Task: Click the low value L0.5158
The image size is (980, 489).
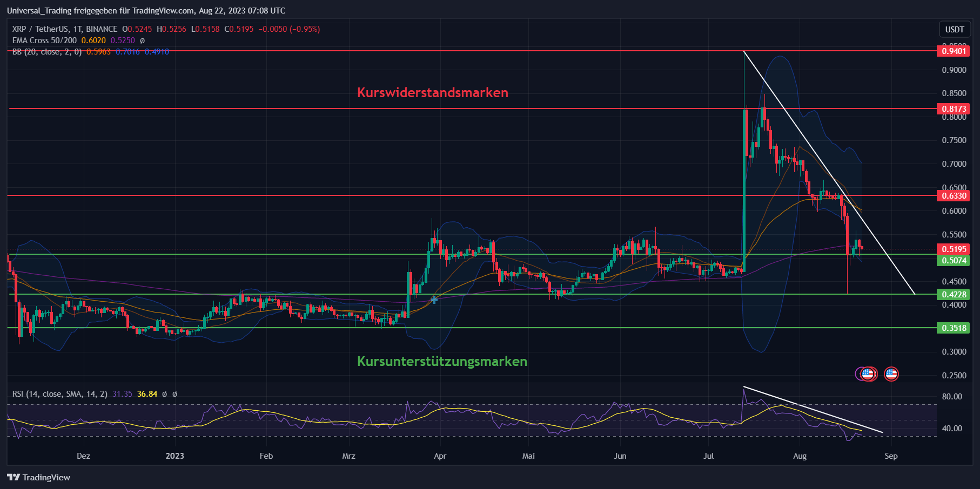Action: coord(205,29)
